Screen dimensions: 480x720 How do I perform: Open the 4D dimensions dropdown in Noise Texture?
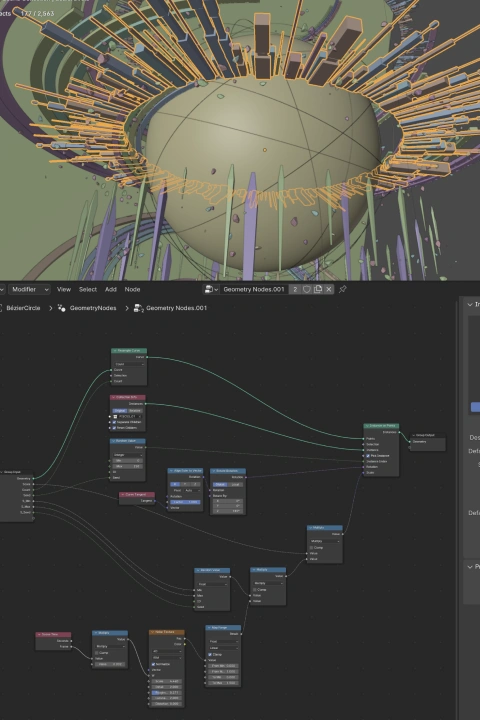click(167, 651)
